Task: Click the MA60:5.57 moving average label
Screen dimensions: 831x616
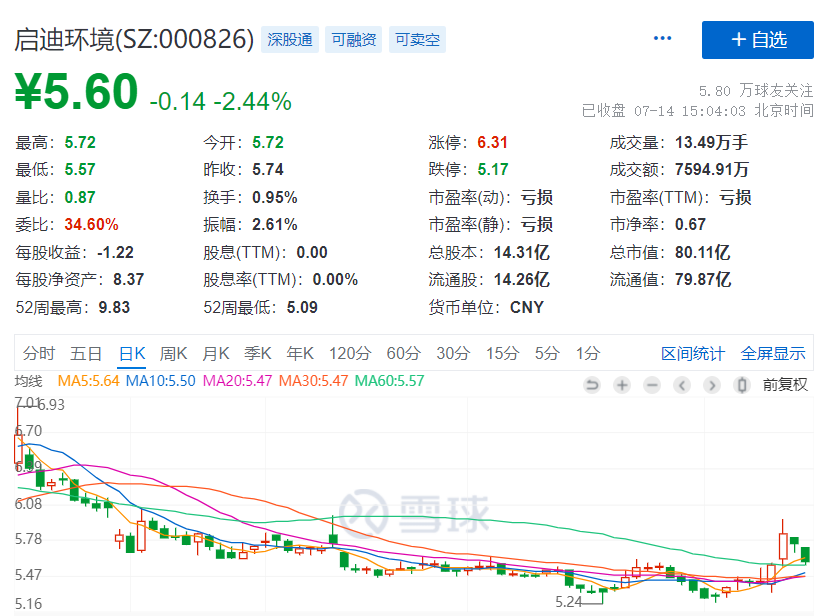Action: 390,381
